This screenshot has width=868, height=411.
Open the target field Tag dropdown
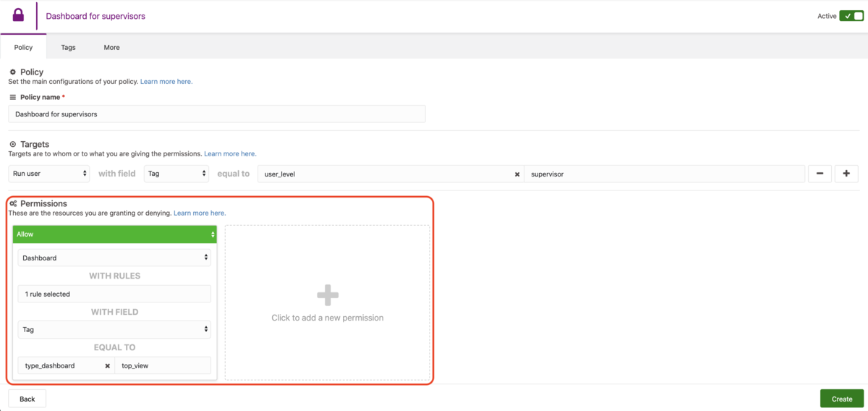click(176, 174)
